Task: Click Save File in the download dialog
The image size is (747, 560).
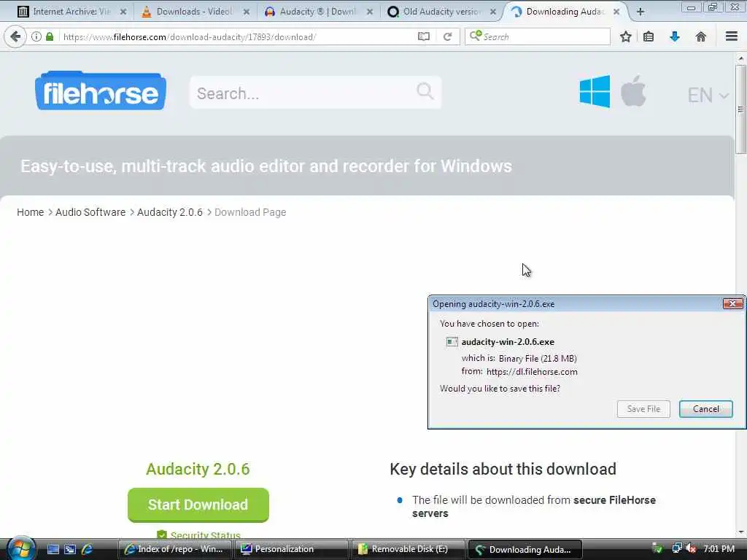Action: click(643, 409)
